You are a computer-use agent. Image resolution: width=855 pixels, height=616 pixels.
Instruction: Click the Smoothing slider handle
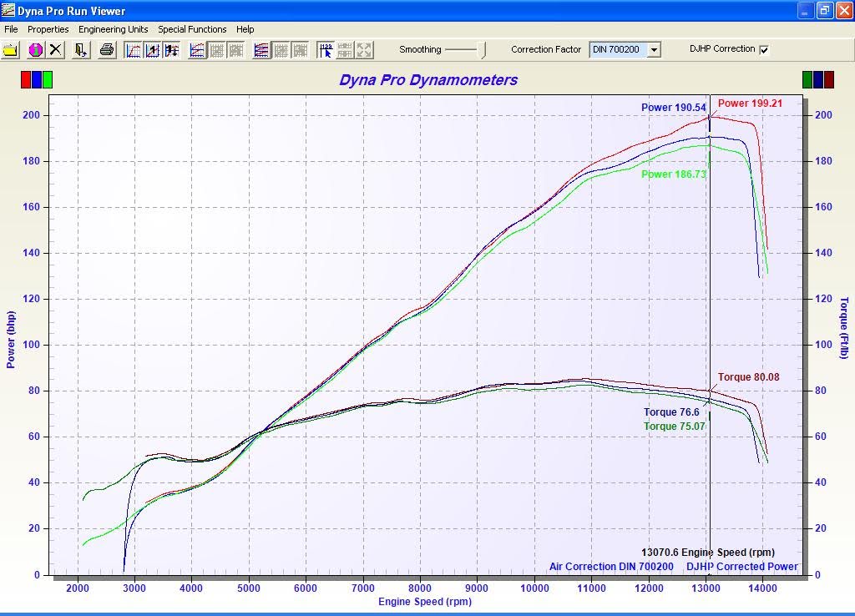click(x=483, y=50)
